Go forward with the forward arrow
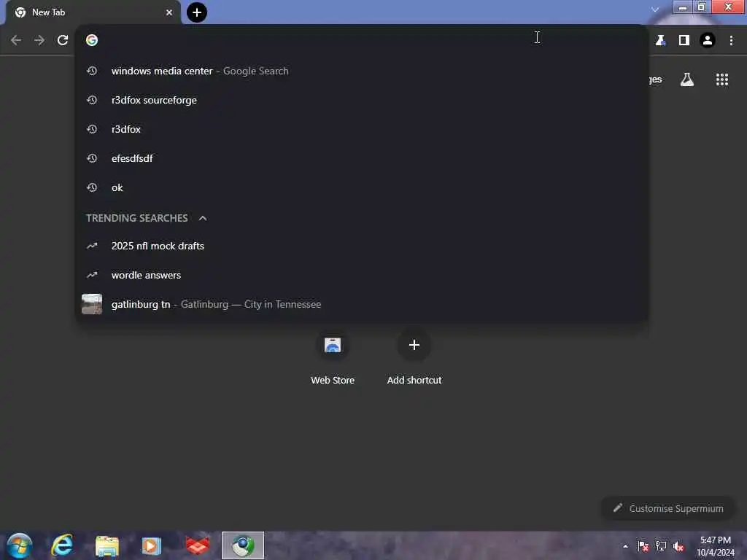The width and height of the screenshot is (747, 560). [39, 41]
